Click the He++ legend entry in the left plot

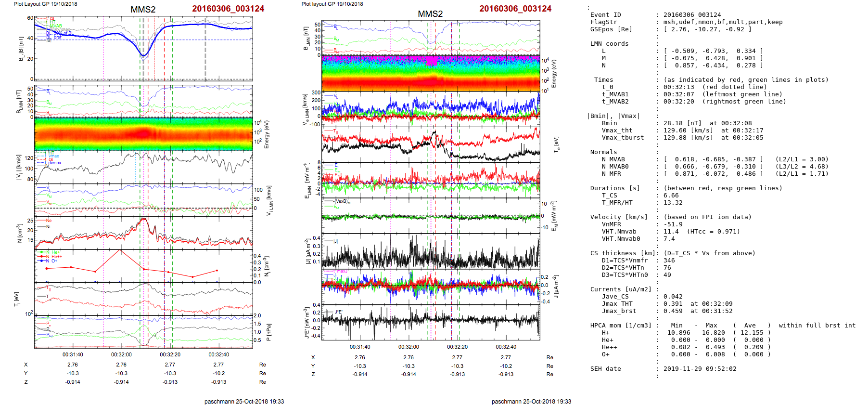pos(56,257)
